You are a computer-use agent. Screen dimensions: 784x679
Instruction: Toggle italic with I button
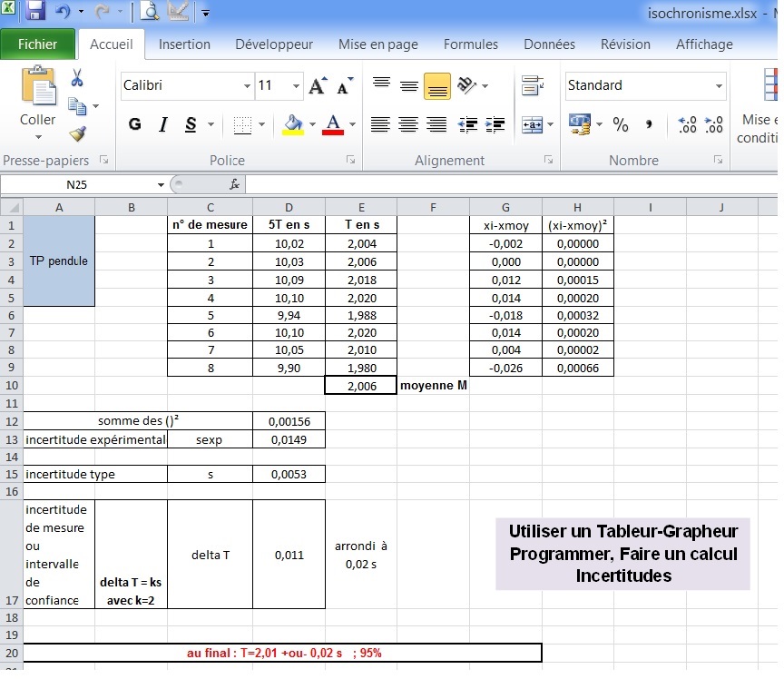pos(162,124)
